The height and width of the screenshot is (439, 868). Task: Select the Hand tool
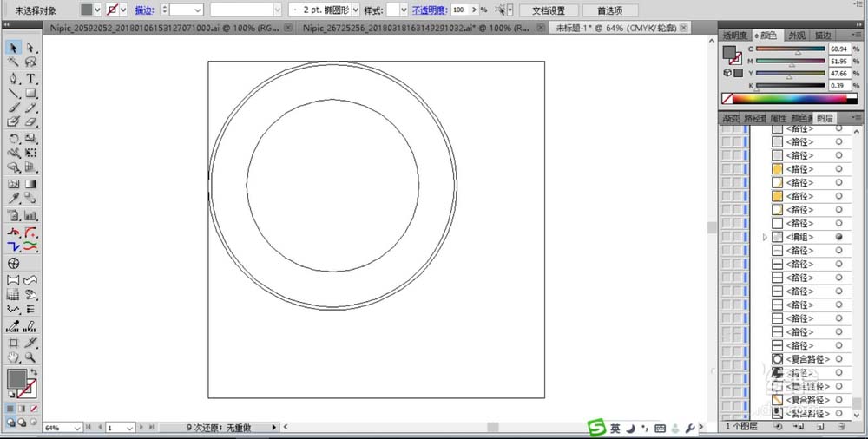point(14,357)
